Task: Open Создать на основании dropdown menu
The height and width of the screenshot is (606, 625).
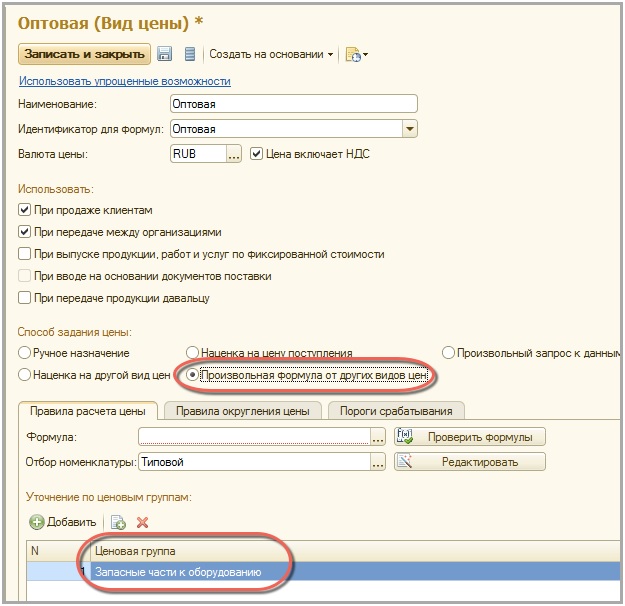Action: (272, 54)
